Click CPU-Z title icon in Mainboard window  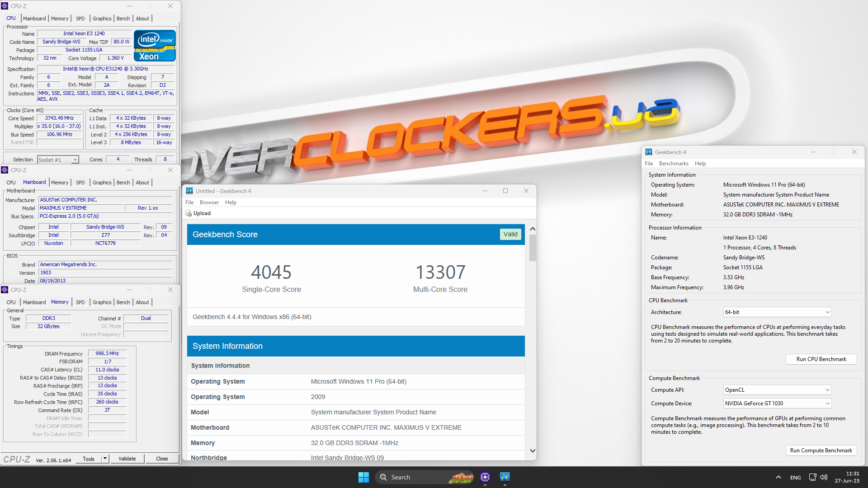[x=5, y=170]
